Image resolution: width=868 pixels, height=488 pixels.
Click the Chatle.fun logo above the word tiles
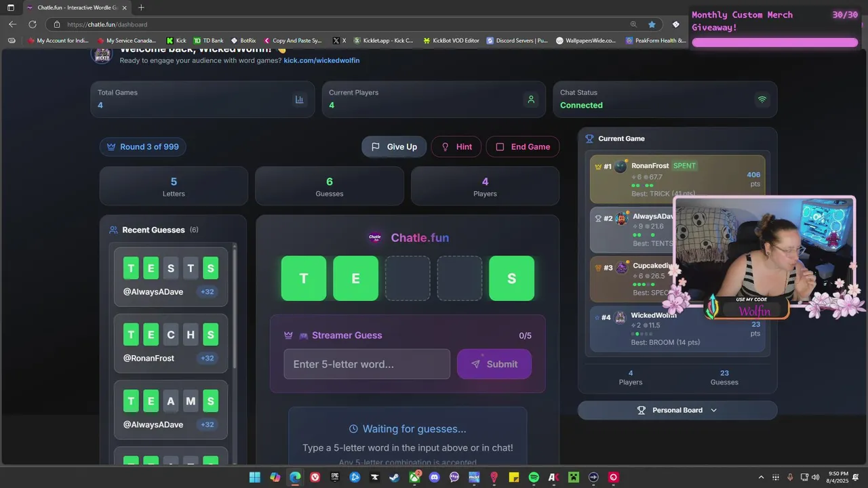(375, 238)
